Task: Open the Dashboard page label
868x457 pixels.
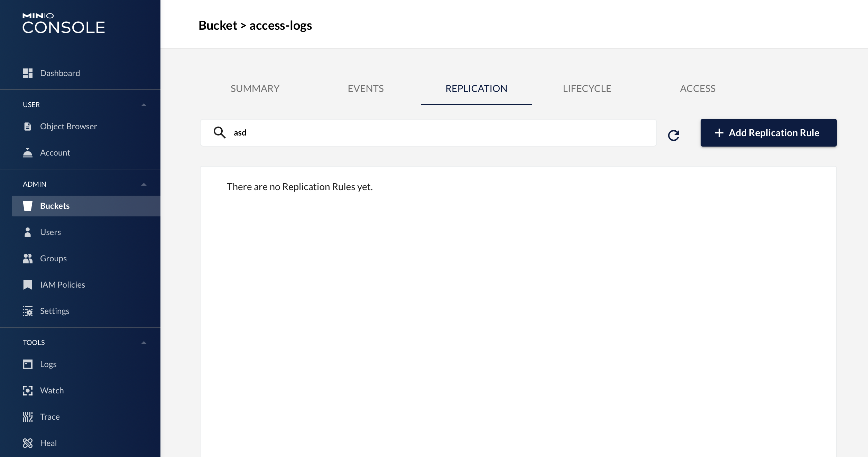Action: point(60,73)
